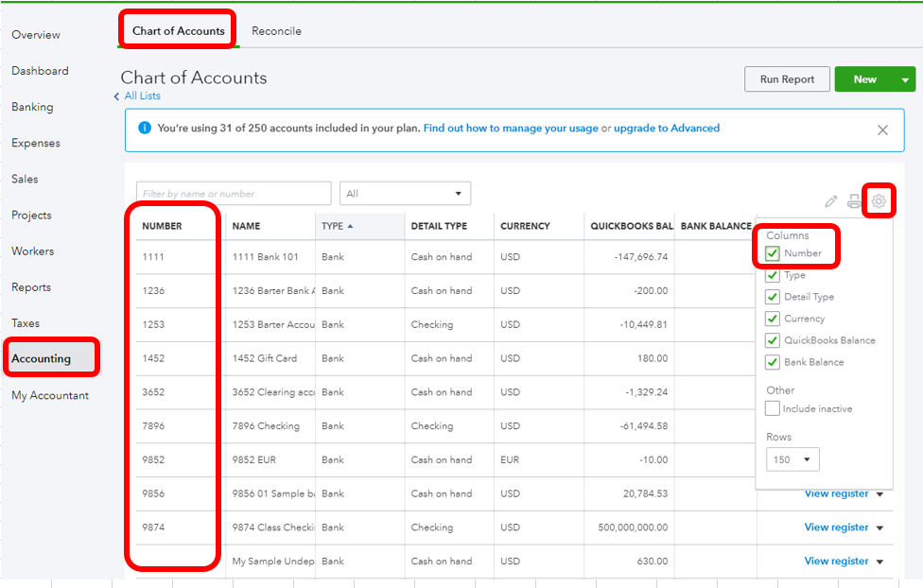
Task: Dismiss the account usage info banner
Action: 882,130
